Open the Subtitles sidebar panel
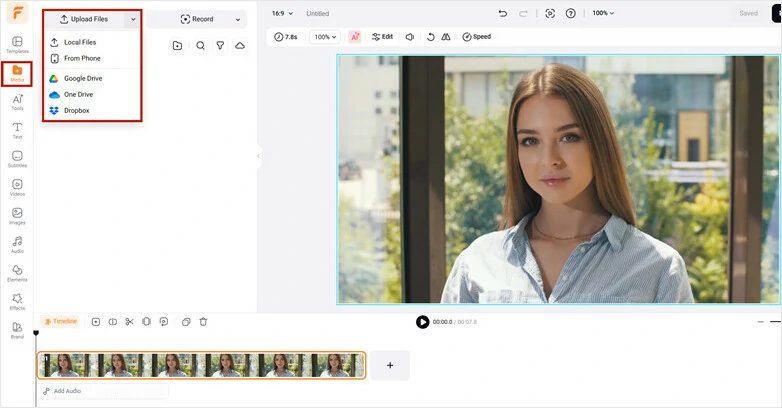Viewport: 782px width, 408px height. [x=17, y=159]
